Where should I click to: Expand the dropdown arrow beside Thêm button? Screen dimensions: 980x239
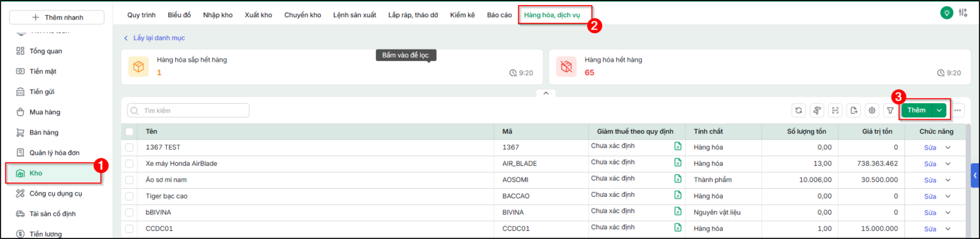pos(940,111)
